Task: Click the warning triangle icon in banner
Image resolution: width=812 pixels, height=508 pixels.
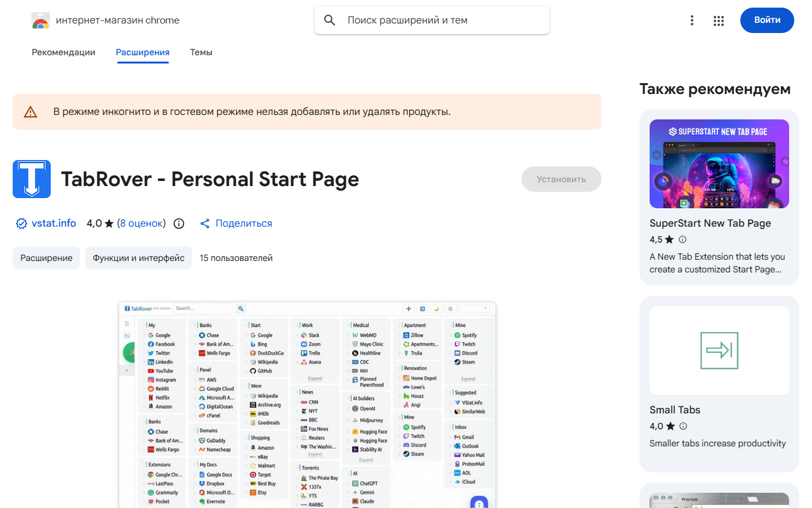Action: pos(30,112)
